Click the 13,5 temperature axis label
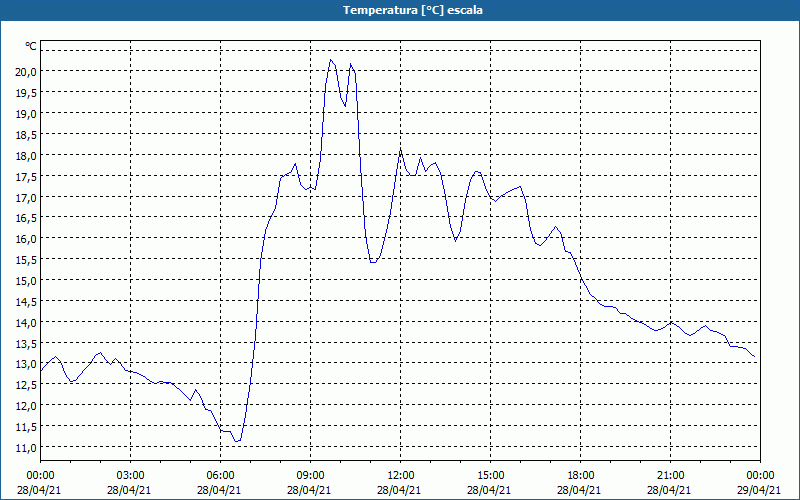Screen dimensions: 800x500 26,344
